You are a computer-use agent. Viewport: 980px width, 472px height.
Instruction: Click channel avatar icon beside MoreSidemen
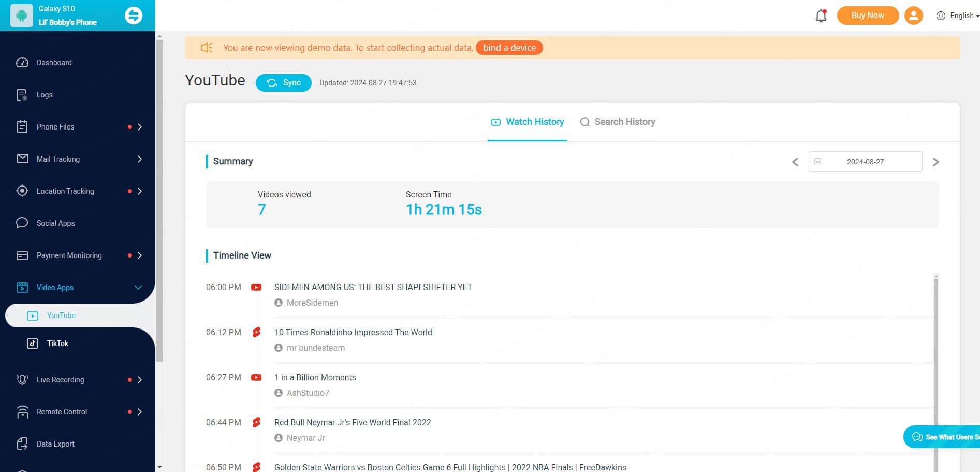click(279, 303)
